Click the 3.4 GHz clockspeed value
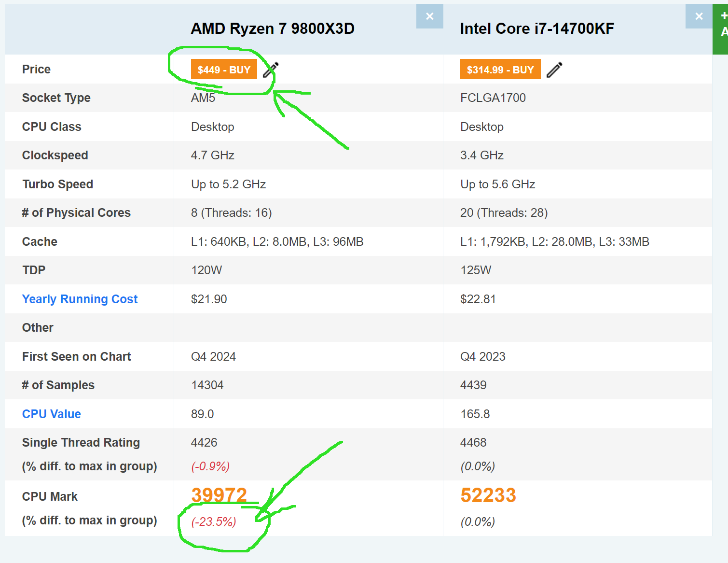728x563 pixels. click(482, 155)
